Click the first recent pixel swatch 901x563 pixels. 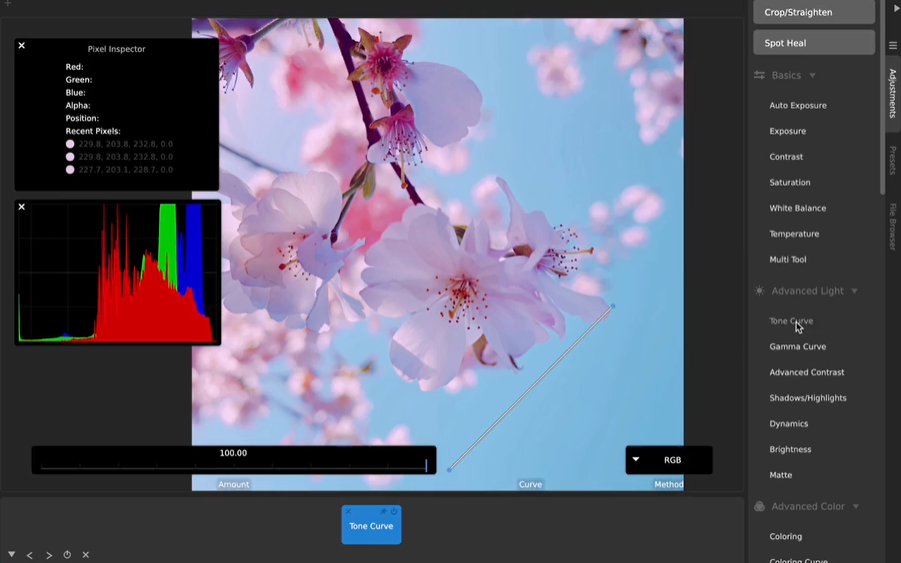(70, 144)
